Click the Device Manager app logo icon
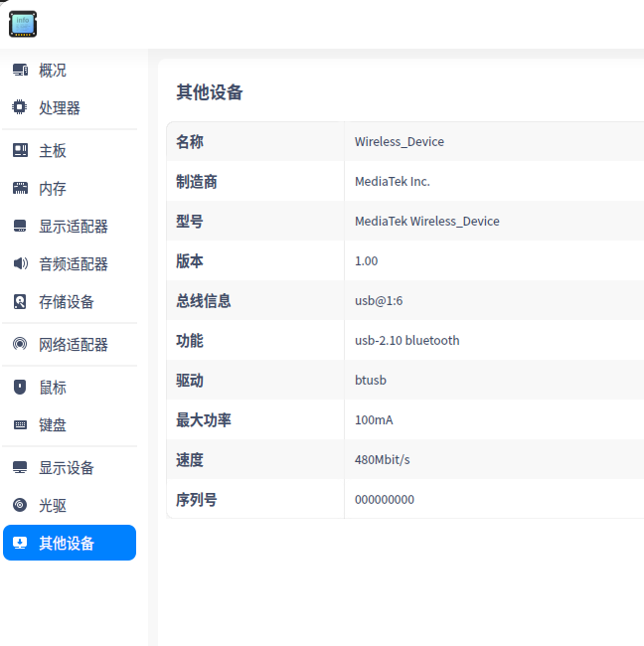644x646 pixels. (23, 24)
